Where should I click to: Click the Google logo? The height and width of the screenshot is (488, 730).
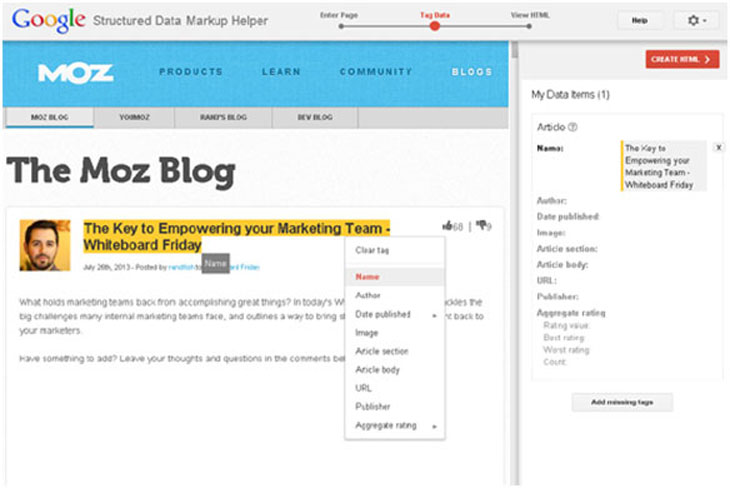click(x=48, y=20)
